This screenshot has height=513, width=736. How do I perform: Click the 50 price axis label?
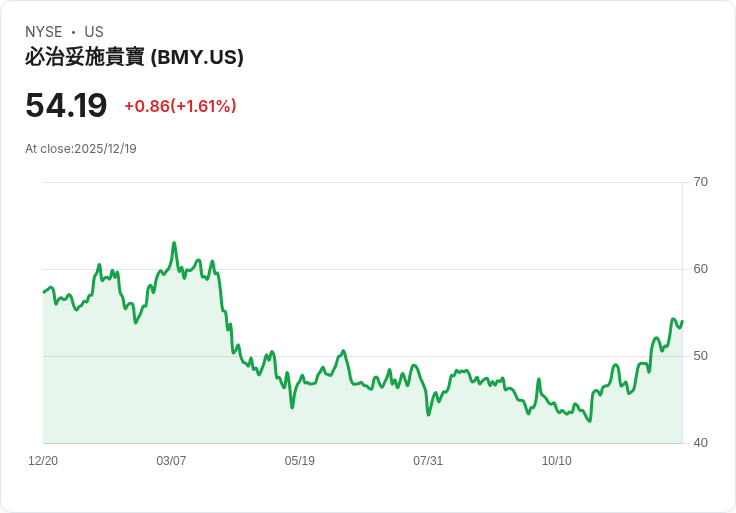point(700,356)
